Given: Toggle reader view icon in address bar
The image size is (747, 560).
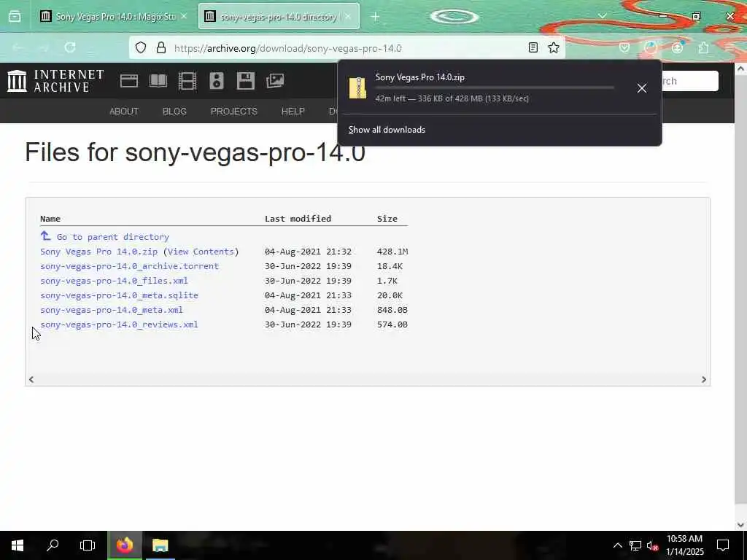Looking at the screenshot, I should pyautogui.click(x=533, y=47).
